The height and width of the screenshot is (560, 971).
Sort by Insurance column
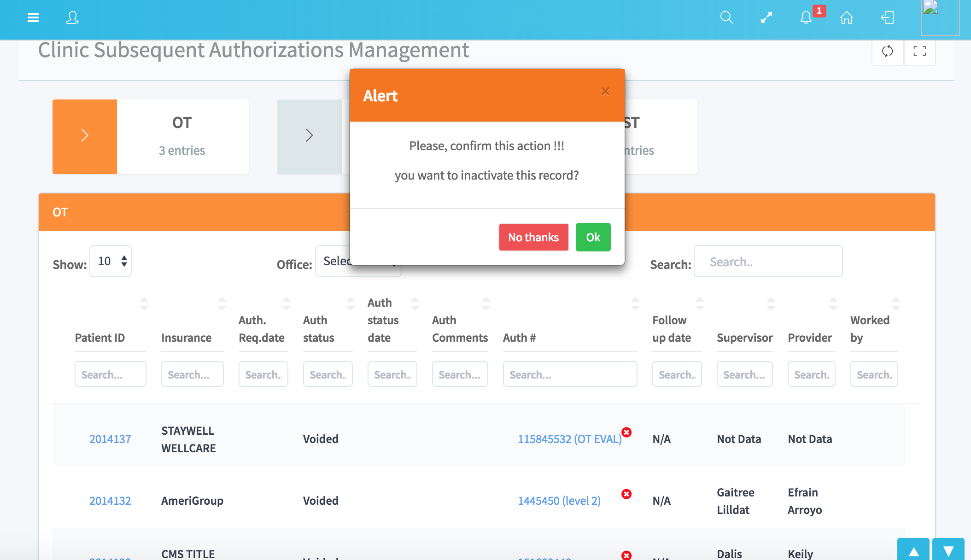(222, 303)
